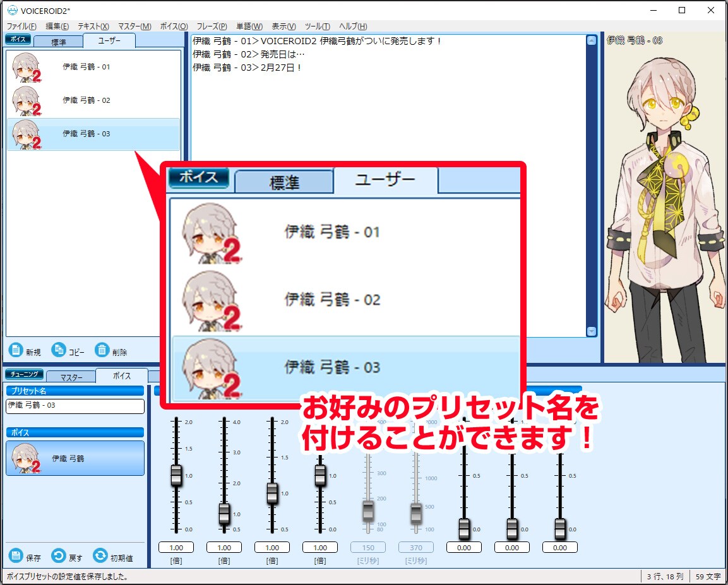Screen dimensions: 728x585
Task: Select the highlighted 伊織 弓鶴 - 03 preset row
Action: [93, 134]
